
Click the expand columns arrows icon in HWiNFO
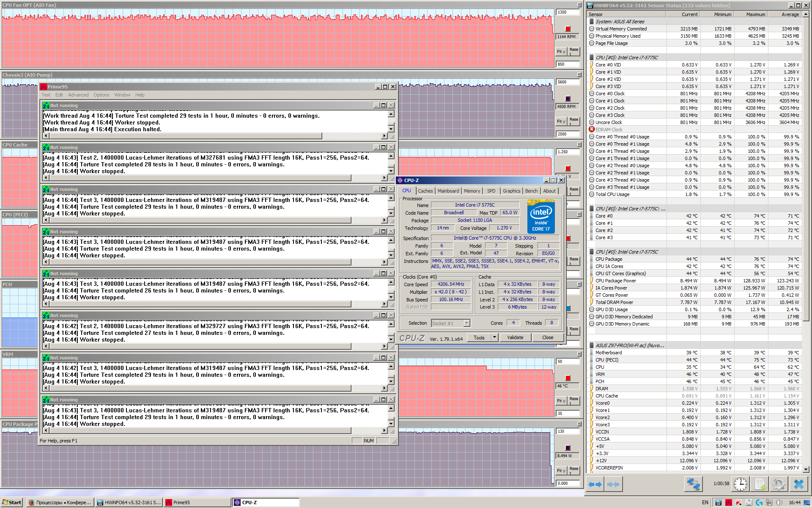(x=595, y=484)
